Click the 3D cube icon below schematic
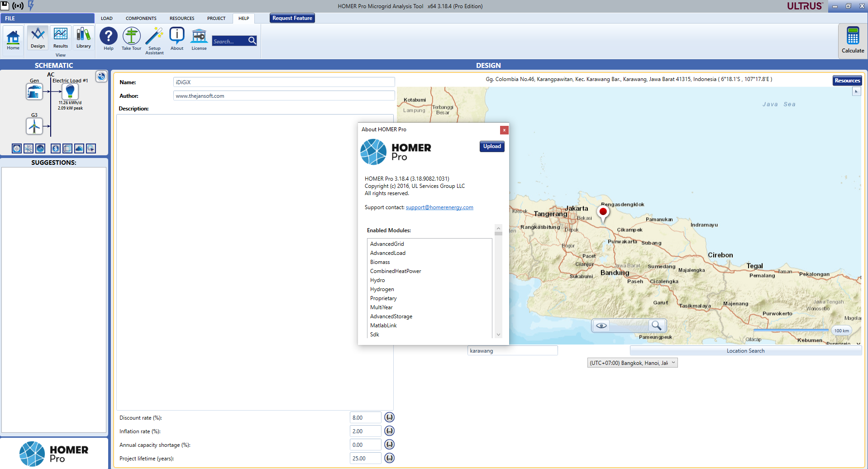 (67, 148)
